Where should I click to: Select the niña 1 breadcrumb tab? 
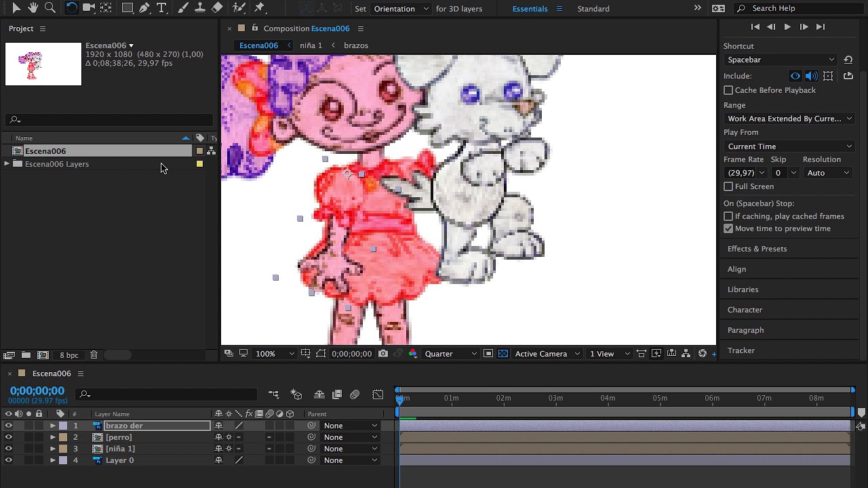pos(311,45)
